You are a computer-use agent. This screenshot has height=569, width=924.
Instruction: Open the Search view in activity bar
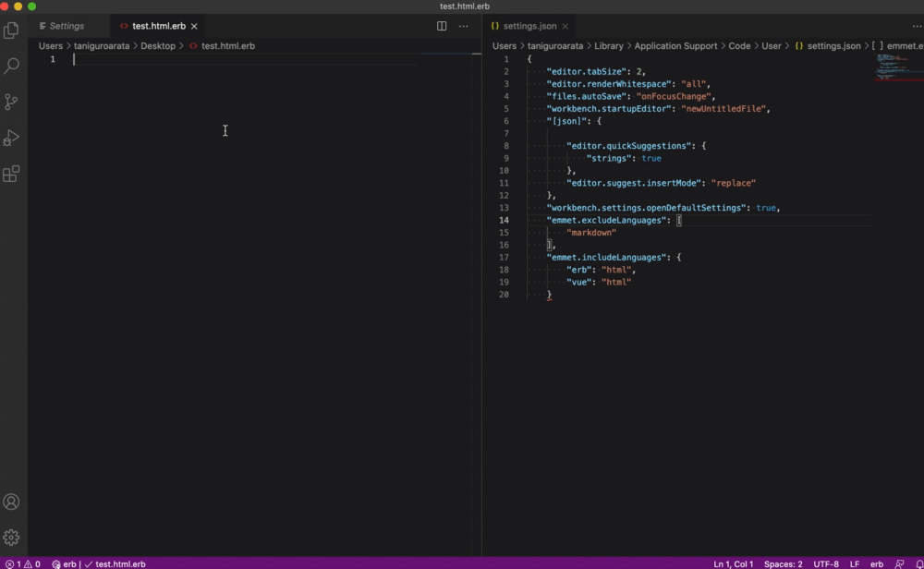click(11, 66)
